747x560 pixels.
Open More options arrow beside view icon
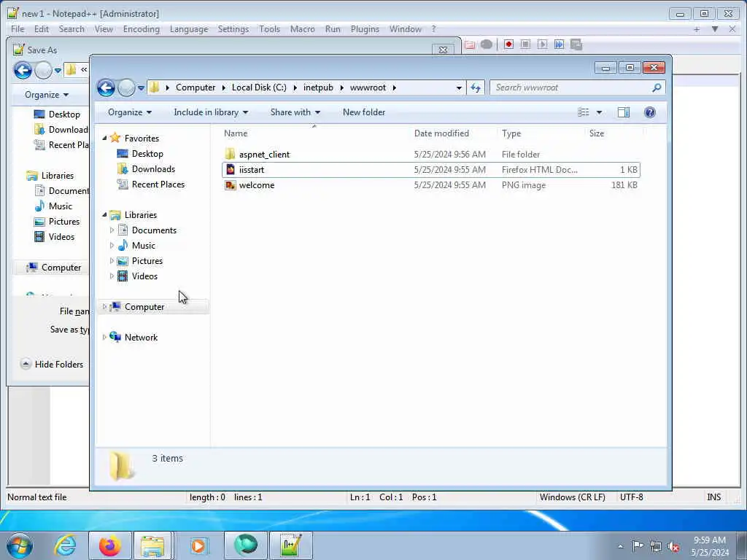(599, 113)
